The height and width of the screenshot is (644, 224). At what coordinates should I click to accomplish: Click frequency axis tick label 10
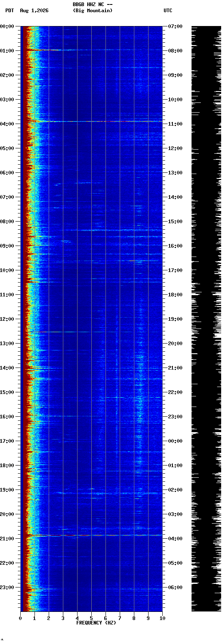[x=162, y=618]
